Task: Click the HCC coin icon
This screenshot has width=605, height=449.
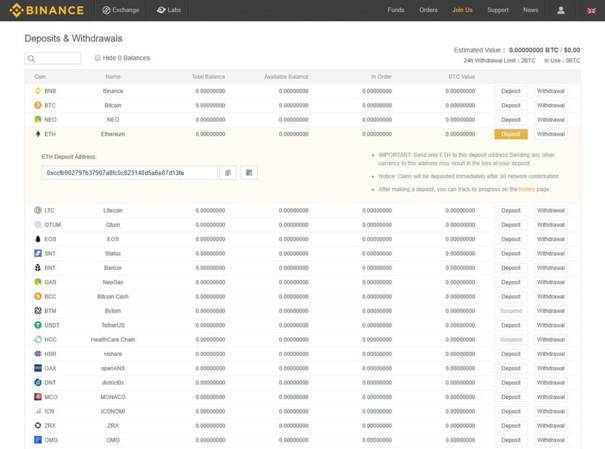Action: 38,339
